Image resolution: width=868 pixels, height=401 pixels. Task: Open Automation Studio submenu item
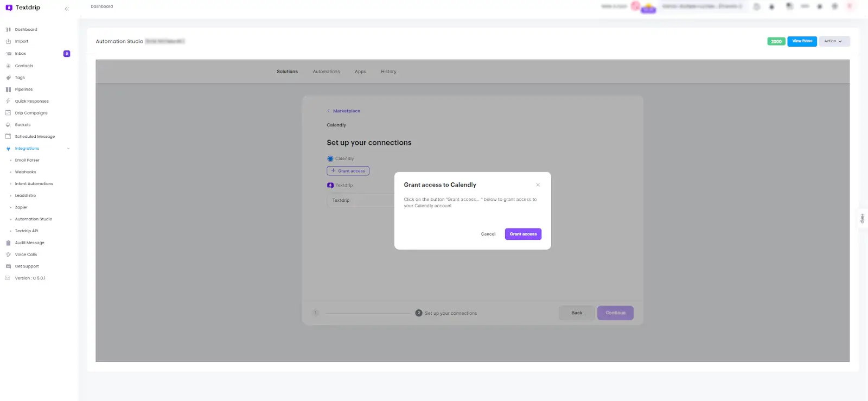click(x=34, y=219)
